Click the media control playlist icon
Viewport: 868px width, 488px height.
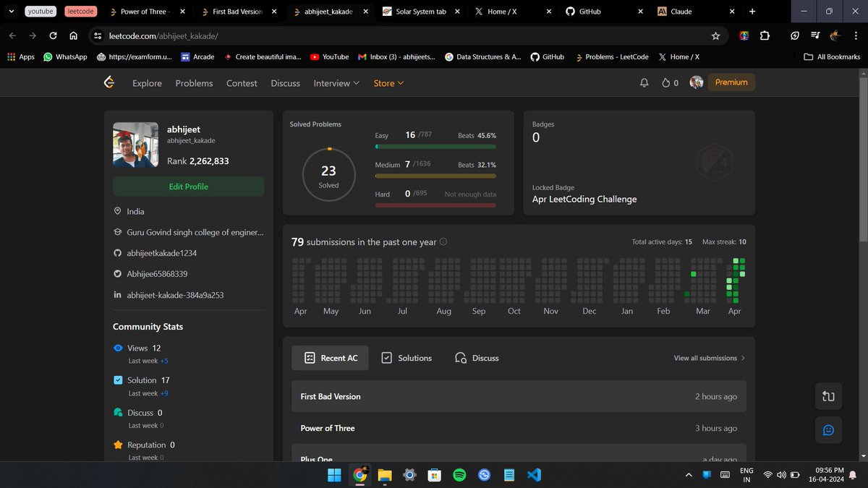coord(815,35)
